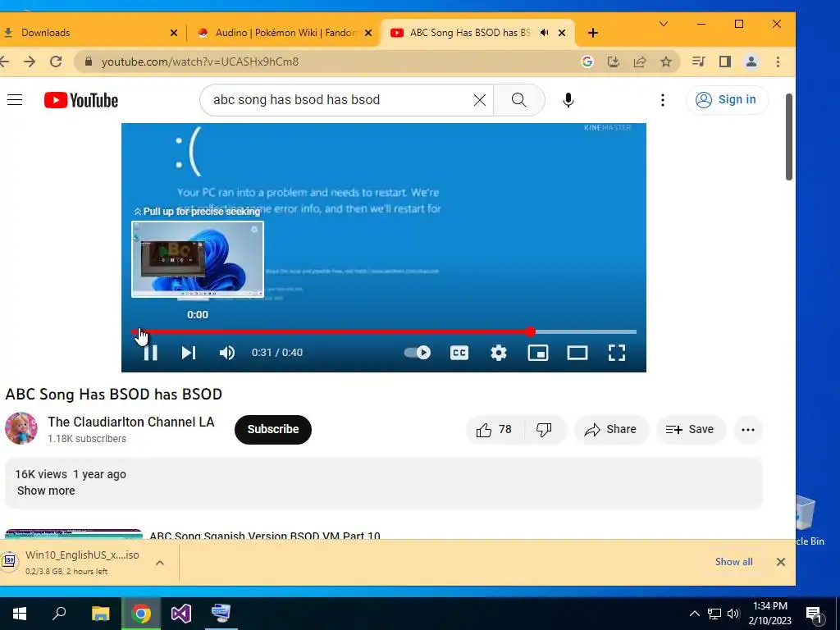Image resolution: width=840 pixels, height=630 pixels.
Task: Open volume control in system tray
Action: (x=733, y=614)
